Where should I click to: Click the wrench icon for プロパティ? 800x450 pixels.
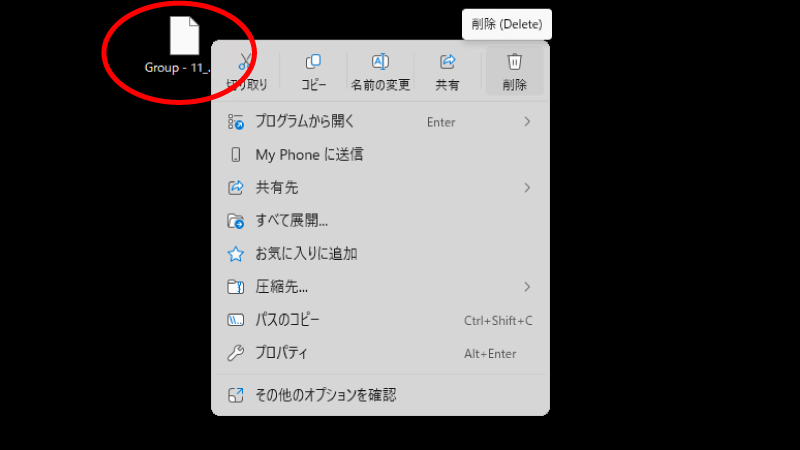pyautogui.click(x=236, y=353)
